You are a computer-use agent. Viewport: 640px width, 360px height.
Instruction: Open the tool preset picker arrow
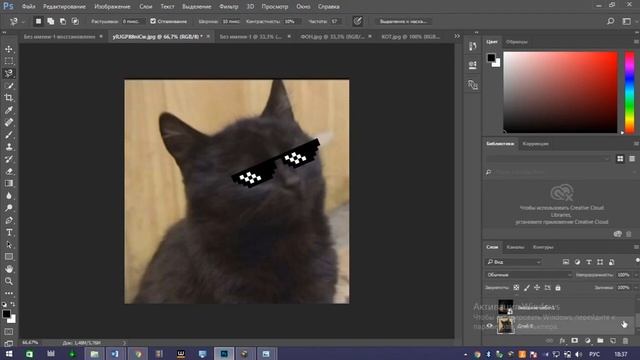[x=23, y=22]
